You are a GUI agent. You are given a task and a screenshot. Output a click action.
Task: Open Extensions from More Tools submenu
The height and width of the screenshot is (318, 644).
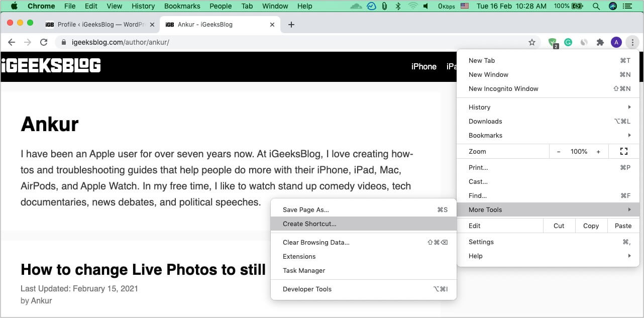tap(364, 256)
